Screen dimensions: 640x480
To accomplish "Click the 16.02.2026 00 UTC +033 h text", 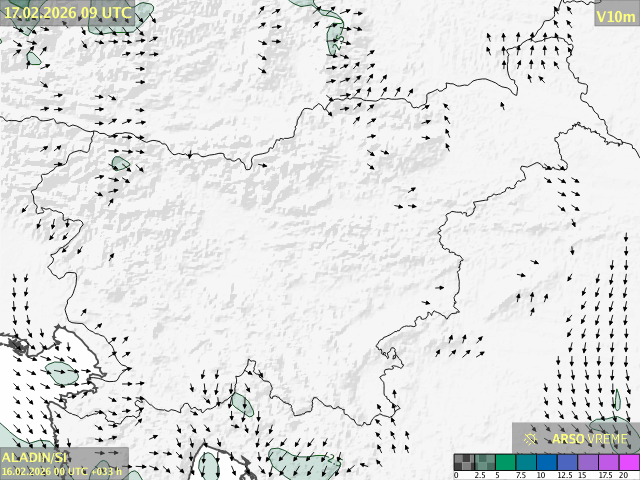I will point(62,471).
